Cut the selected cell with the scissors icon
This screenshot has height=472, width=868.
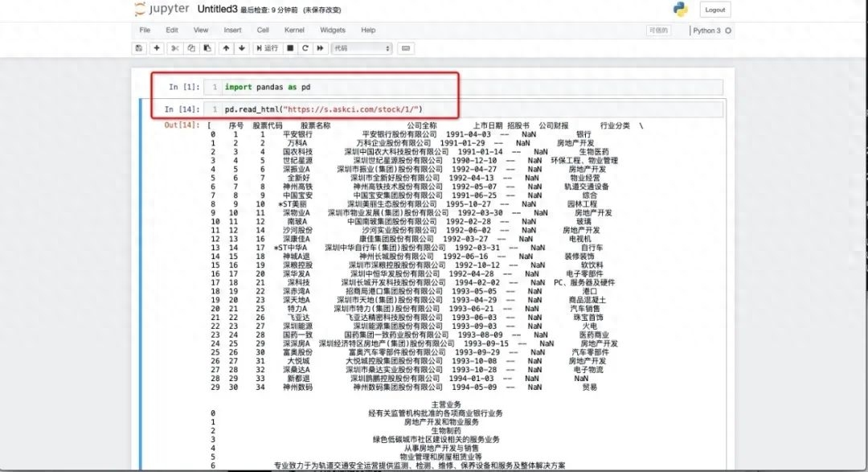(174, 48)
